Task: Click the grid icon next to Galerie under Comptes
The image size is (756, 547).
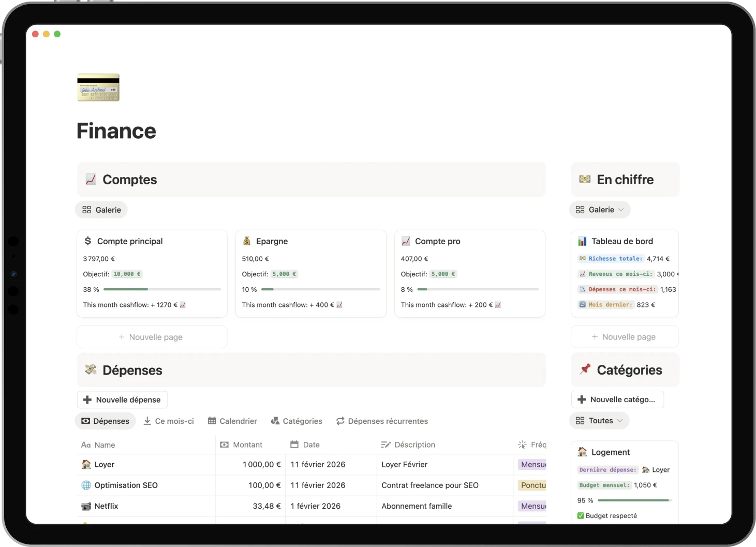Action: click(86, 210)
